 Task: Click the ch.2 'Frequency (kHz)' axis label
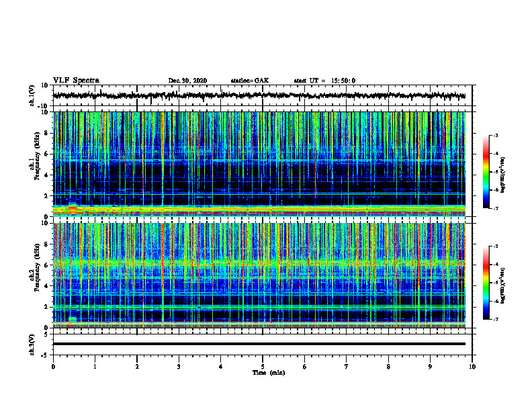[x=37, y=267]
